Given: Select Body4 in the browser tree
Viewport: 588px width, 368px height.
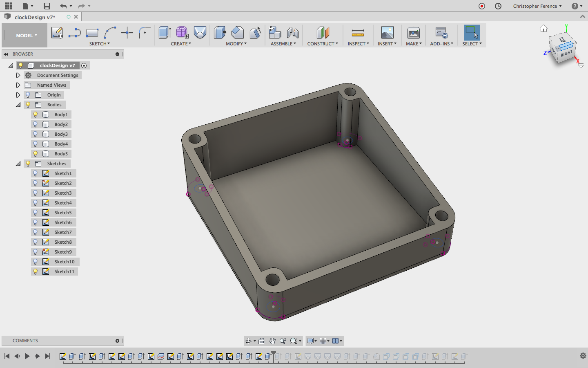Looking at the screenshot, I should 61,144.
